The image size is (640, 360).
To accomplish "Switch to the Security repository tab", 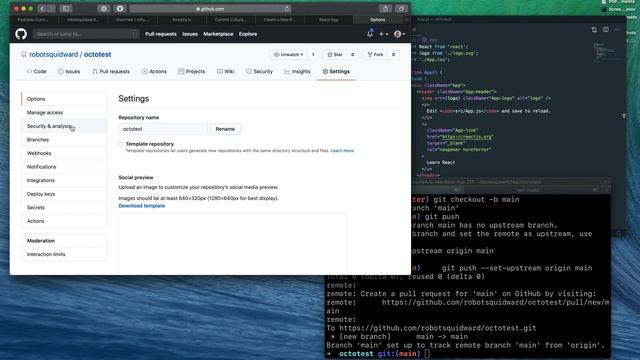I will coord(259,71).
